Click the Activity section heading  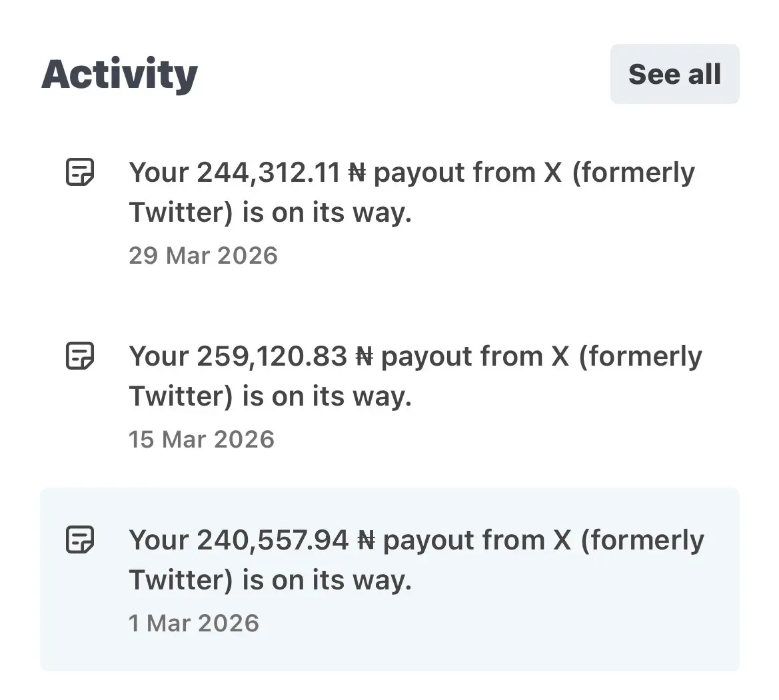120,75
